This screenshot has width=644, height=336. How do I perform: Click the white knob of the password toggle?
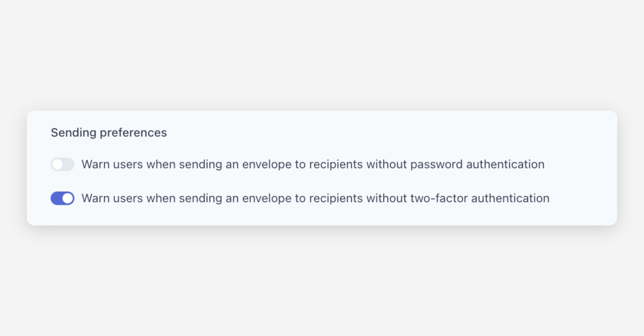[57, 164]
